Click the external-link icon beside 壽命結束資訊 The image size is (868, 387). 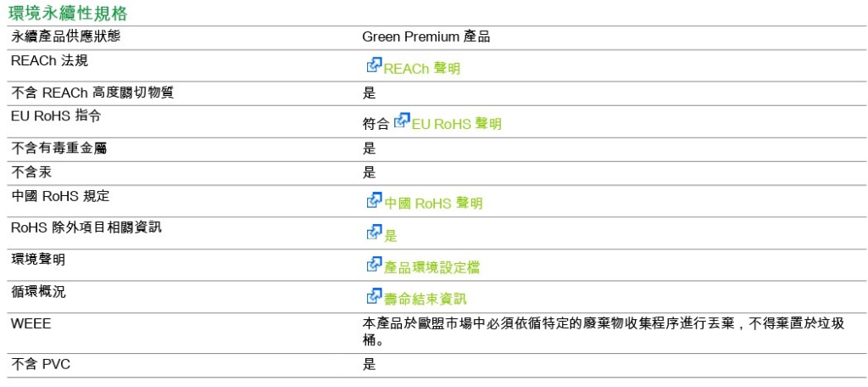[x=374, y=296]
